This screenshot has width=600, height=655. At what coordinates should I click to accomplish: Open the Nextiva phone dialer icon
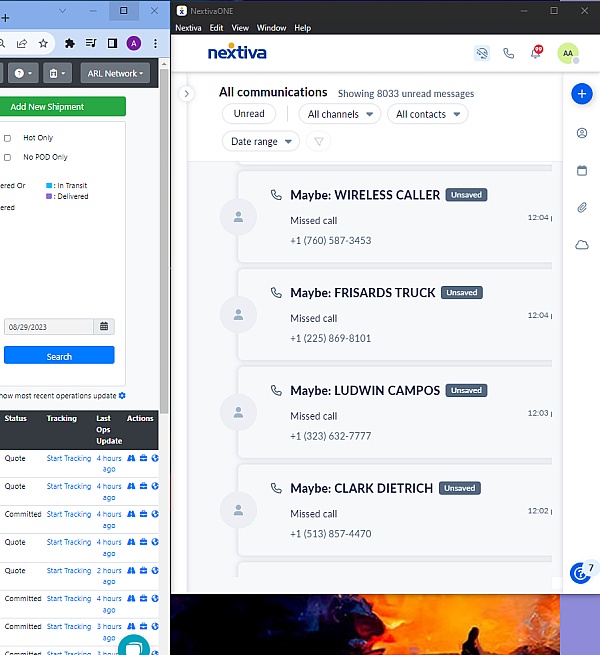(509, 53)
